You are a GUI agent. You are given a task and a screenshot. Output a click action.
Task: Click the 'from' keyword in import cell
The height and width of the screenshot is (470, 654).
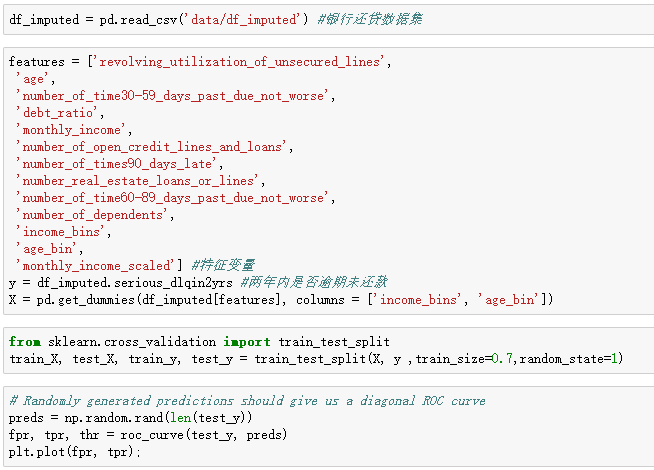point(25,342)
